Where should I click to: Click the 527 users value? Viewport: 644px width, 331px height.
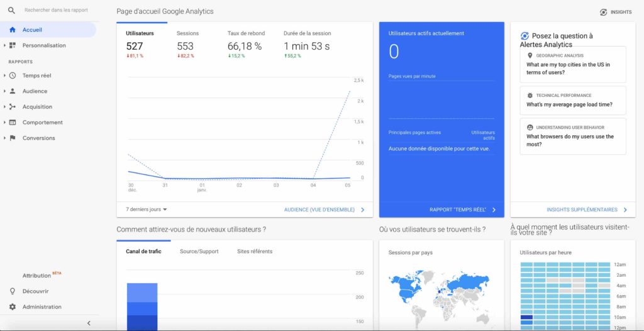pyautogui.click(x=135, y=47)
